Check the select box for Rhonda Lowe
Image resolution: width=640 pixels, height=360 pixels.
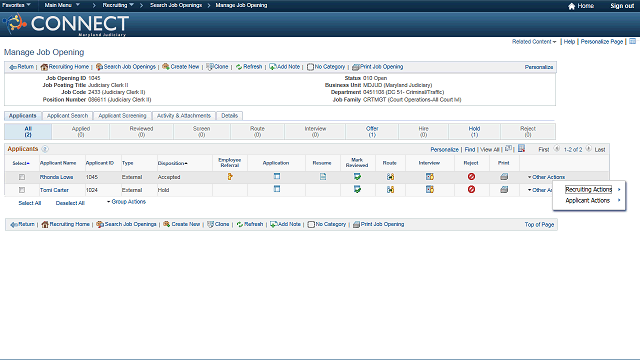click(22, 177)
